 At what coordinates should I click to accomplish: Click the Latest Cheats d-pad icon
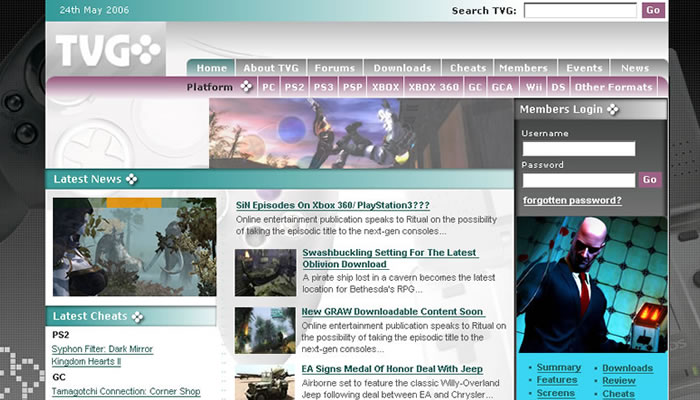pyautogui.click(x=138, y=317)
